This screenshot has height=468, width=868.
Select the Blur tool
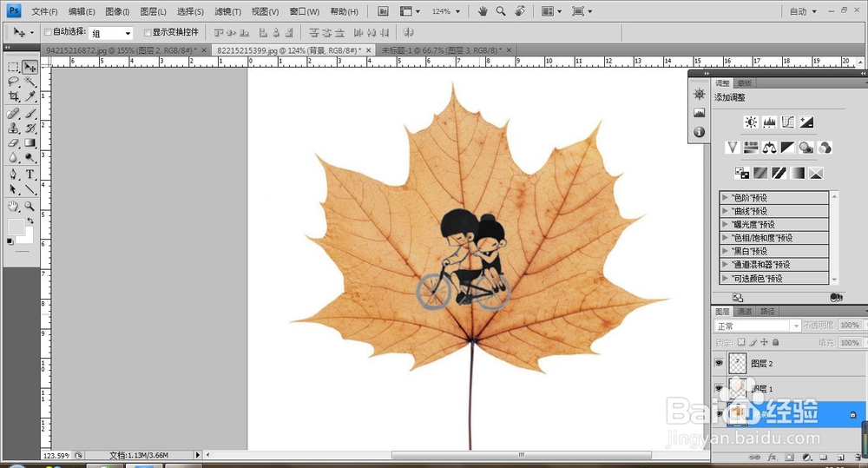(x=13, y=158)
